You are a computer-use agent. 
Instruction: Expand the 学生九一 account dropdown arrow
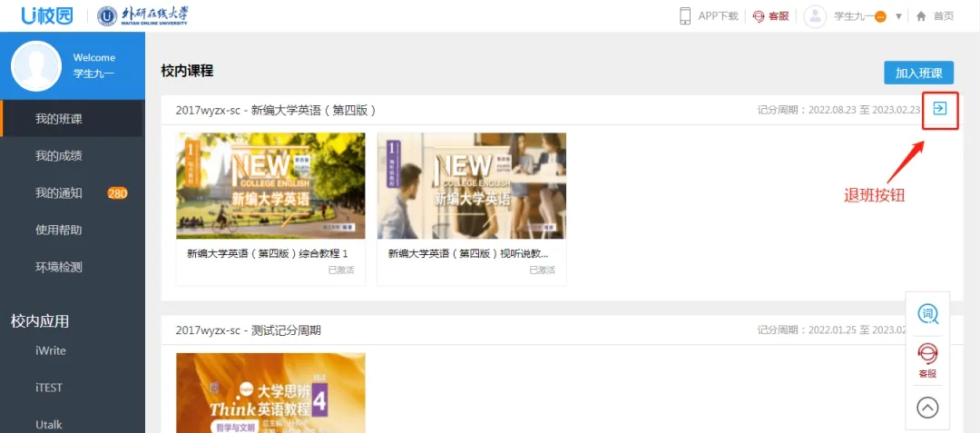[x=898, y=16]
